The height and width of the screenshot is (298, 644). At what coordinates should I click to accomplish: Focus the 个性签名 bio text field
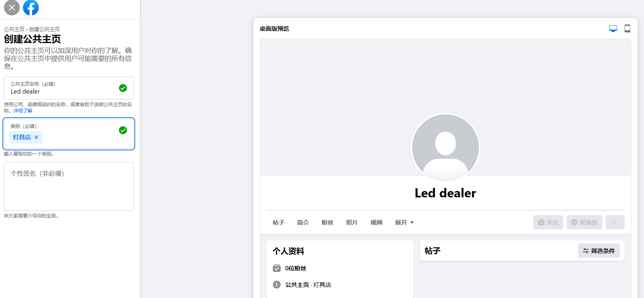pyautogui.click(x=69, y=186)
